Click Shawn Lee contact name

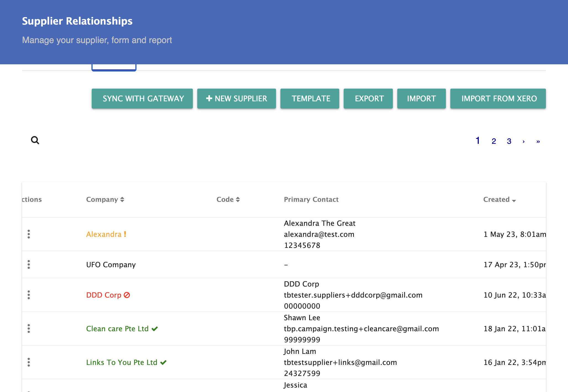click(302, 318)
